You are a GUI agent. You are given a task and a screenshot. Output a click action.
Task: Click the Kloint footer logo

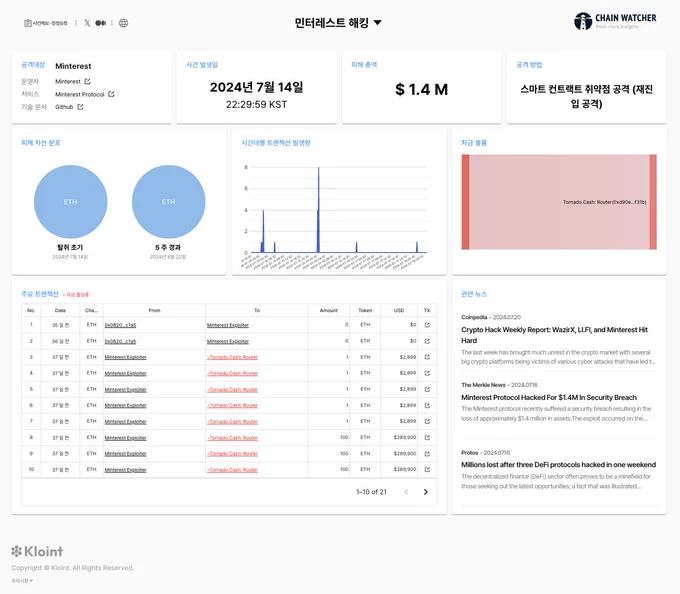[x=37, y=551]
